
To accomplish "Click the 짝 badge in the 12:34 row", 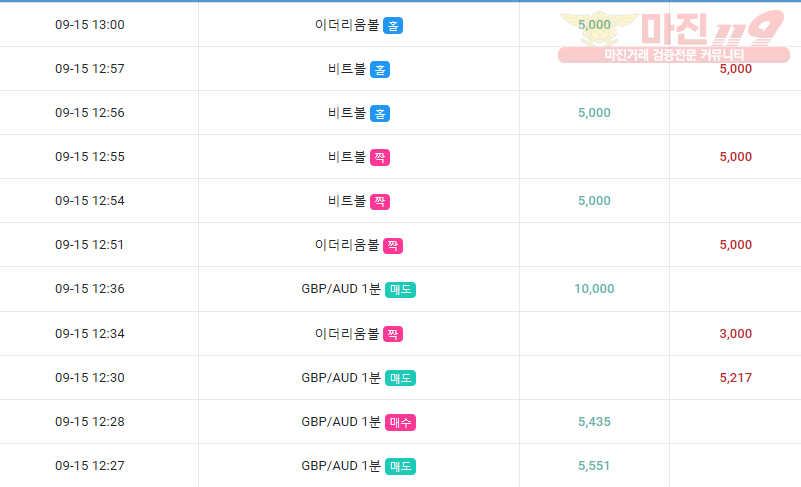I will [x=393, y=334].
